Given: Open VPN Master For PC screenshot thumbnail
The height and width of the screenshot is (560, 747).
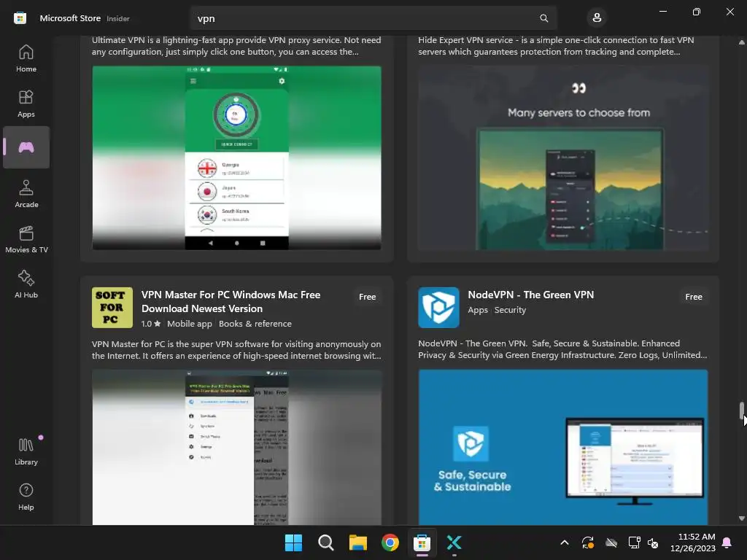Looking at the screenshot, I should (x=237, y=448).
